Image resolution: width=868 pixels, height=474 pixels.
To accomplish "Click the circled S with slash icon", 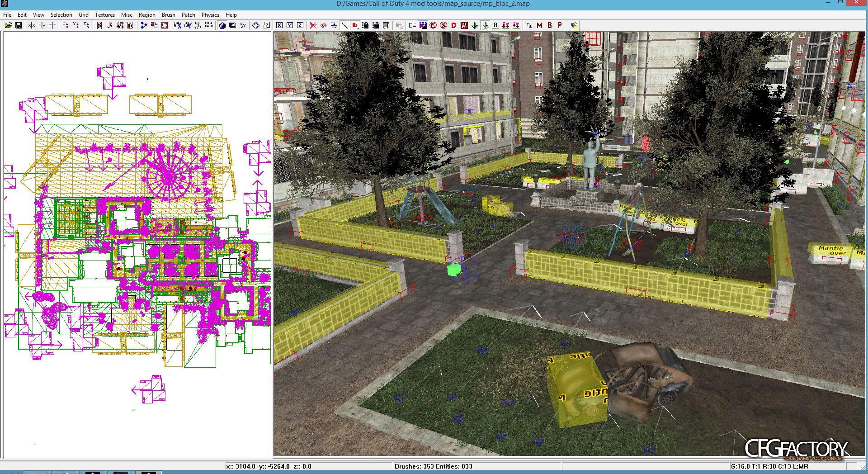I will coord(443,25).
